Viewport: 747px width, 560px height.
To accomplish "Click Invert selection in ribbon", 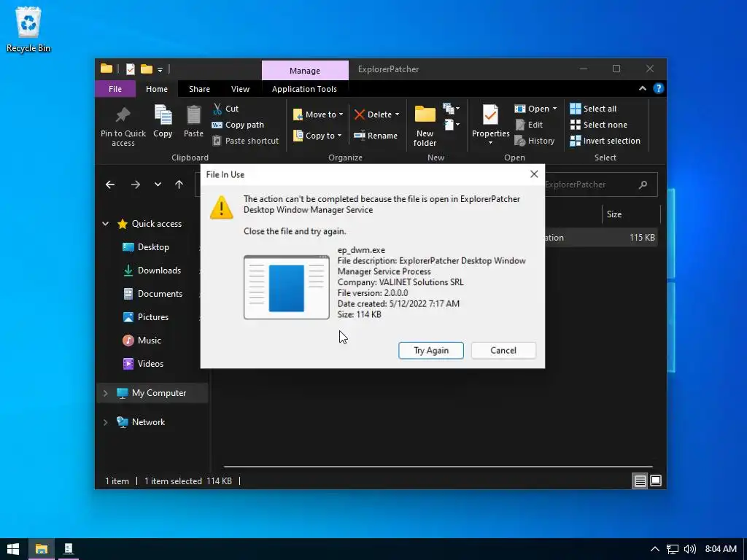I will (605, 141).
